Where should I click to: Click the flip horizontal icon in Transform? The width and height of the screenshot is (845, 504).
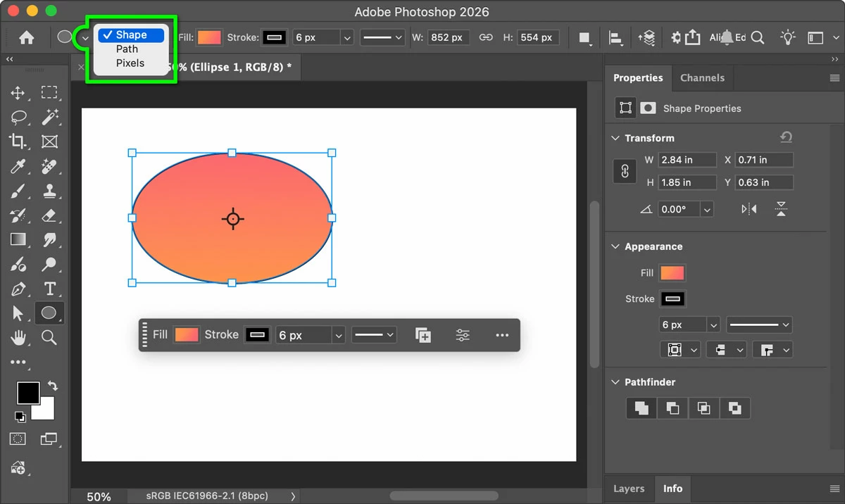749,209
